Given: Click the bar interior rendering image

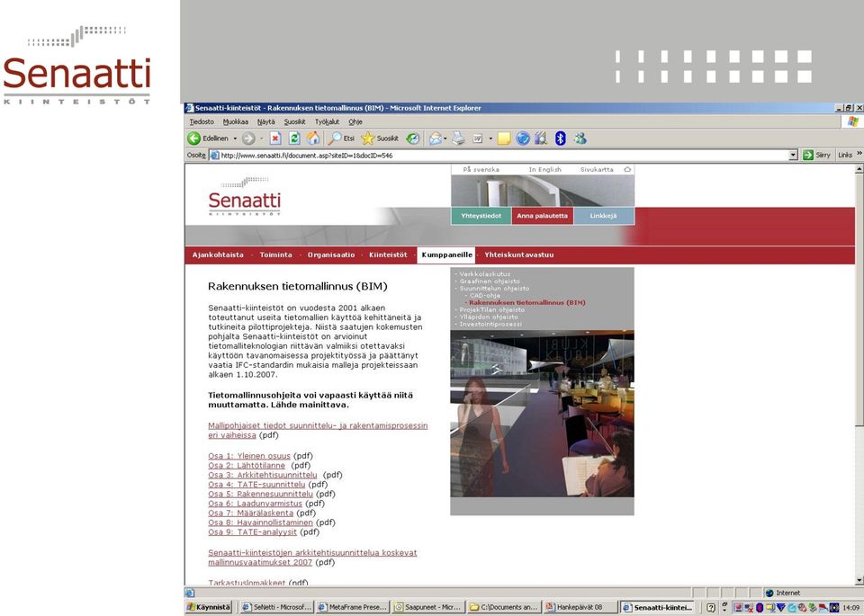Looking at the screenshot, I should pyautogui.click(x=542, y=414).
